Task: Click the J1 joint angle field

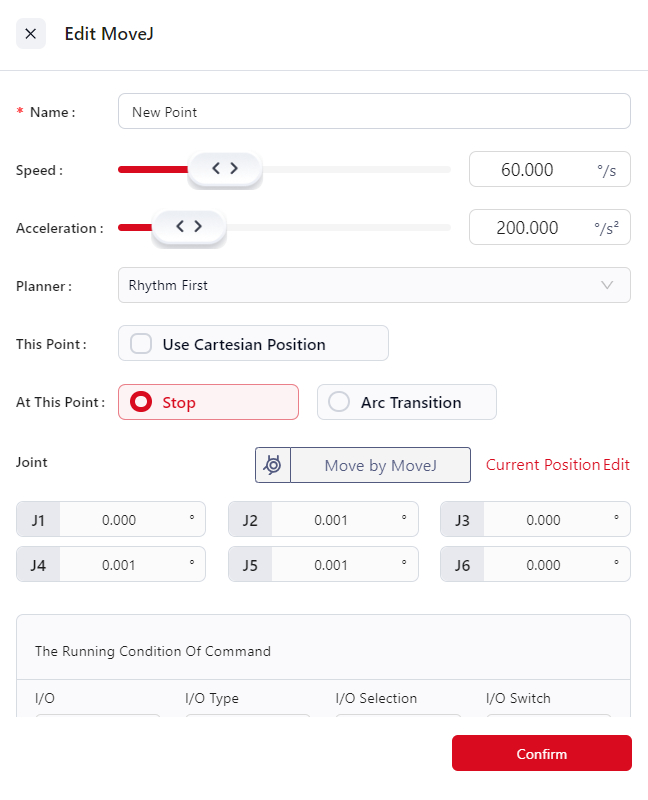Action: coord(120,520)
